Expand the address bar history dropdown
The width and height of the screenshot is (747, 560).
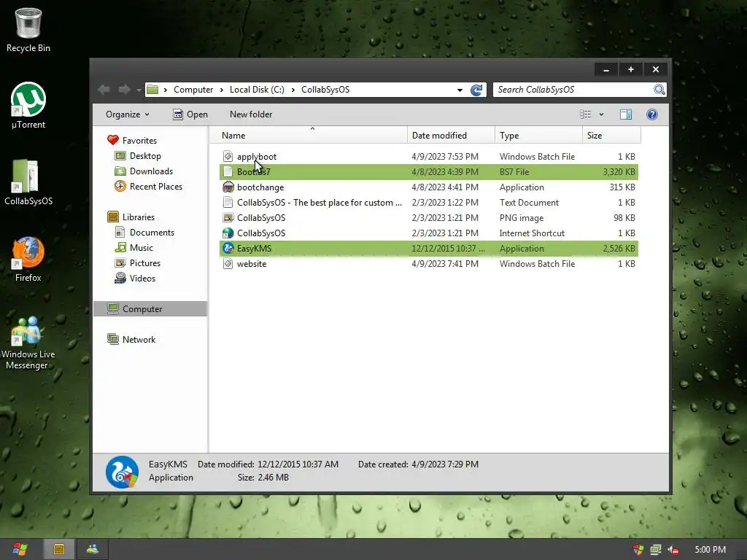[x=460, y=90]
